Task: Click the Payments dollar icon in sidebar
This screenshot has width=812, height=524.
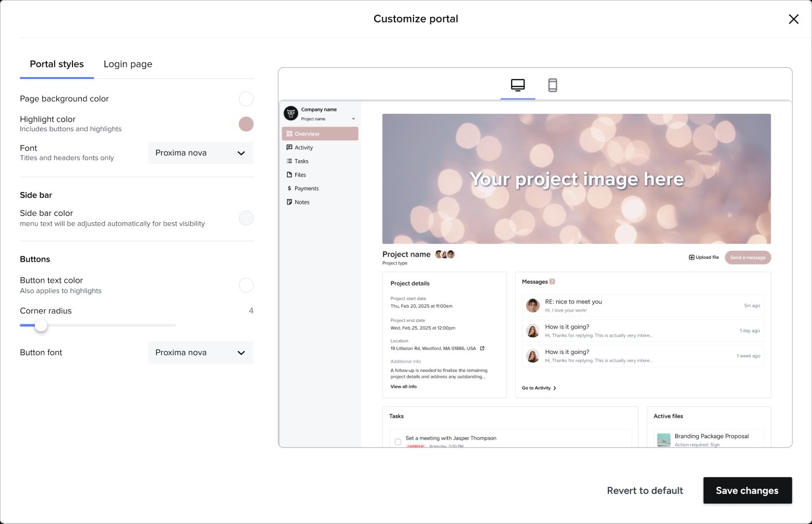Action: pyautogui.click(x=289, y=189)
